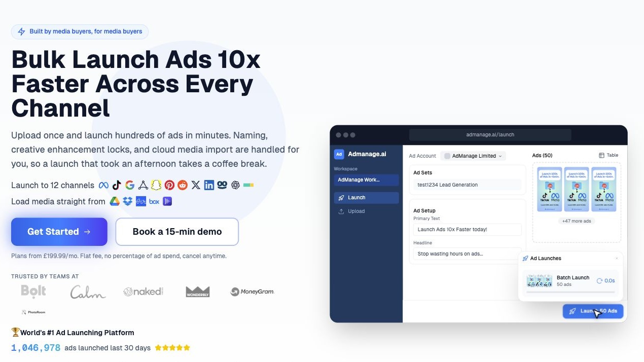Click the second ad creative thumbnail
The image size is (644, 362).
577,189
